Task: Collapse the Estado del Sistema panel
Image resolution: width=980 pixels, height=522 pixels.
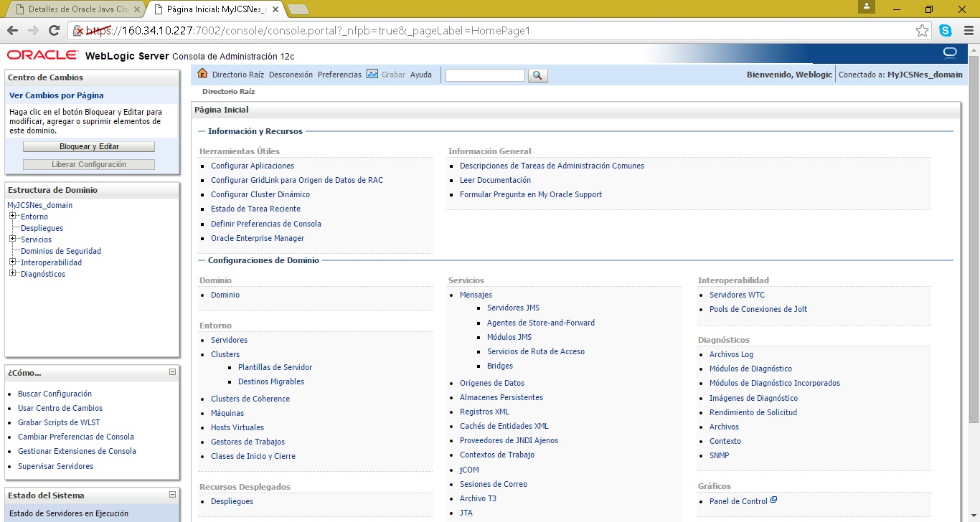Action: pos(172,495)
